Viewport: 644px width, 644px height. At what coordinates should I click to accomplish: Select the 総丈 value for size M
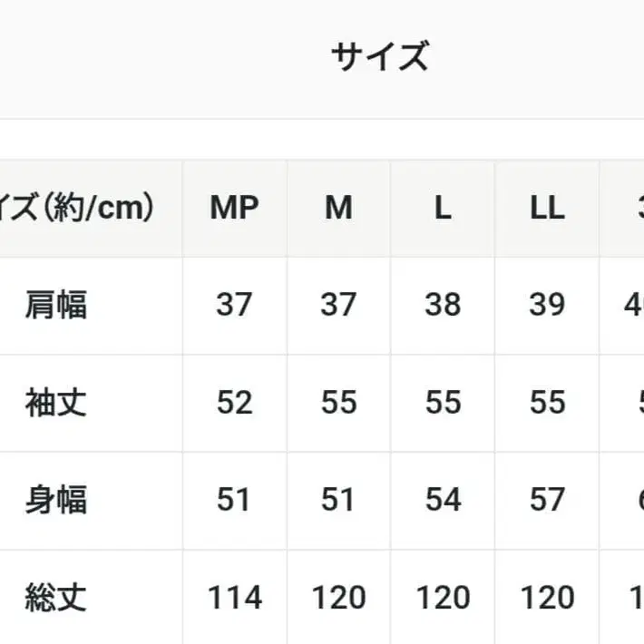338,598
